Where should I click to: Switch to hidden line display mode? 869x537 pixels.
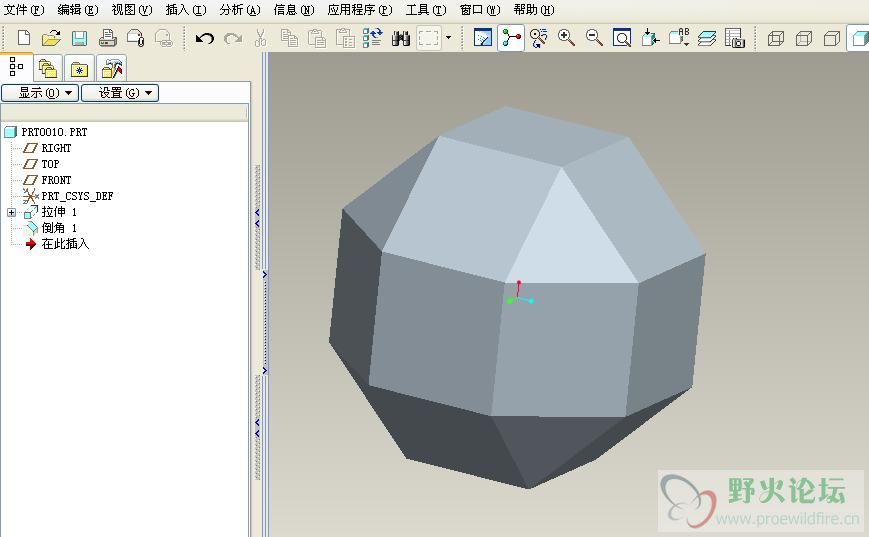804,38
